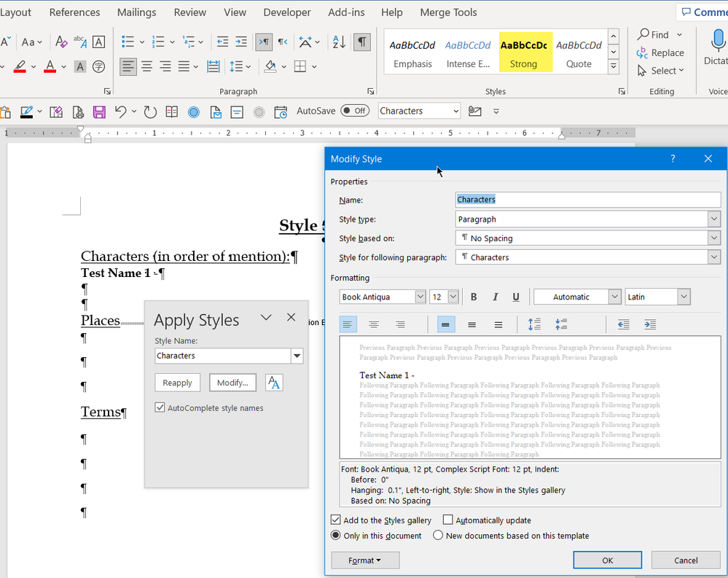Viewport: 728px width, 578px height.
Task: Click the Borders icon in ribbon
Action: pyautogui.click(x=300, y=66)
